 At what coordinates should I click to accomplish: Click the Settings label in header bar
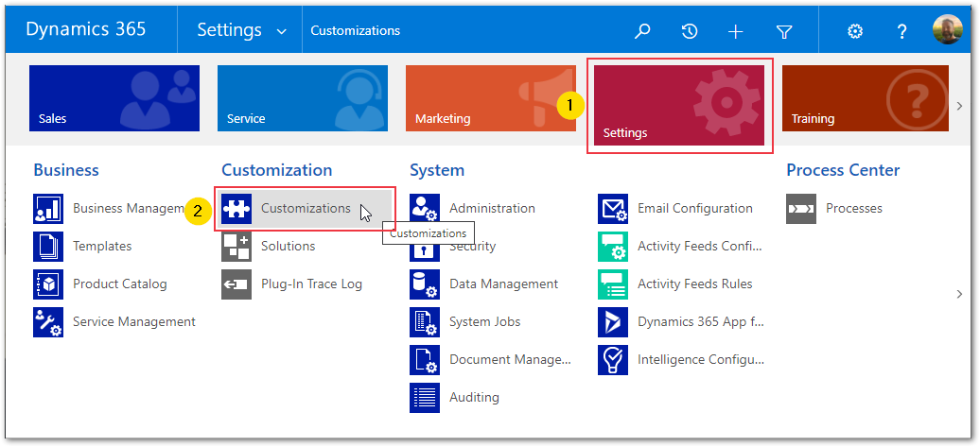pos(229,30)
